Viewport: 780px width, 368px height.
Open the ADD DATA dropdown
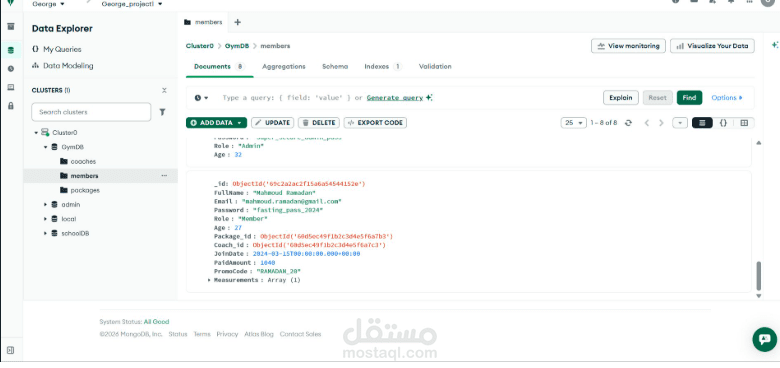point(216,123)
